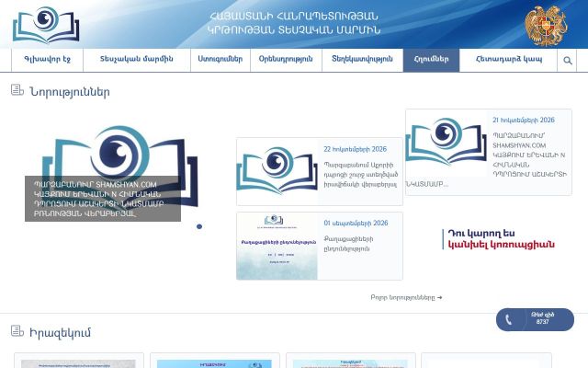The height and width of the screenshot is (368, 588).
Task: Click the Իրազեկում section heading
Action: (x=60, y=332)
